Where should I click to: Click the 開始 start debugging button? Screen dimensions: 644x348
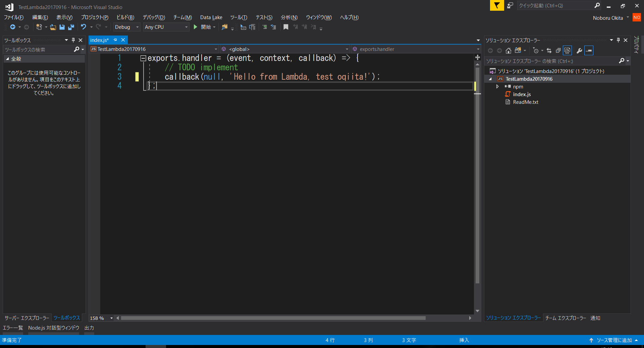tap(204, 27)
